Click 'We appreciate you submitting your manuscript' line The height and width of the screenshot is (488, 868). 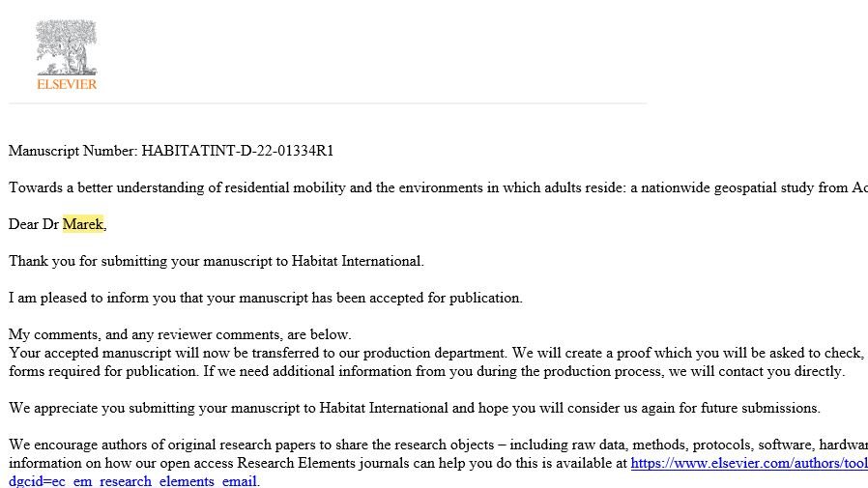tap(415, 408)
